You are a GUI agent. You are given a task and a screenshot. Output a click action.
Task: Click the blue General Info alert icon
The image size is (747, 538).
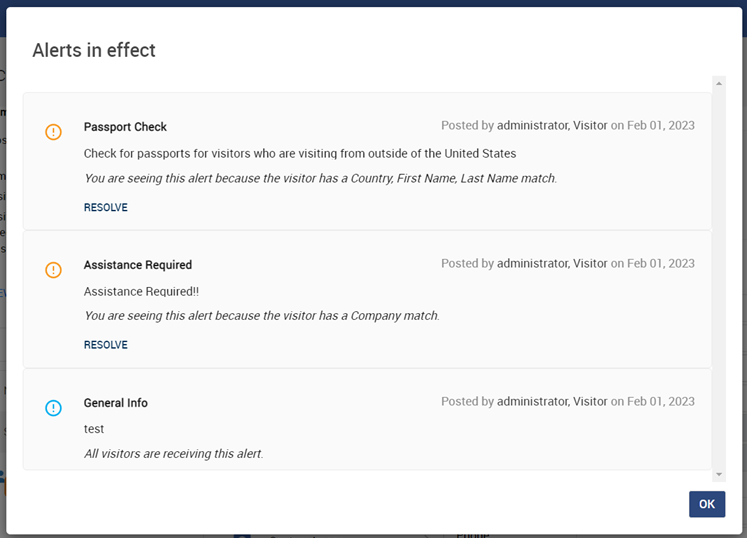click(x=54, y=408)
